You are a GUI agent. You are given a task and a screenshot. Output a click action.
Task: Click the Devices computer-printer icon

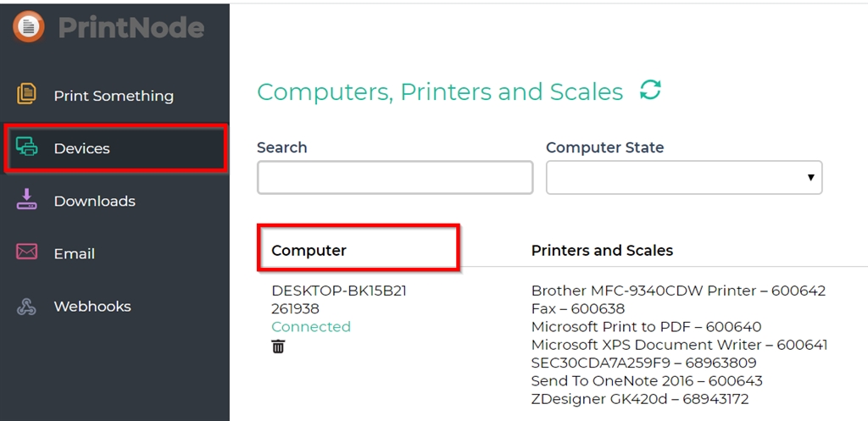click(26, 147)
